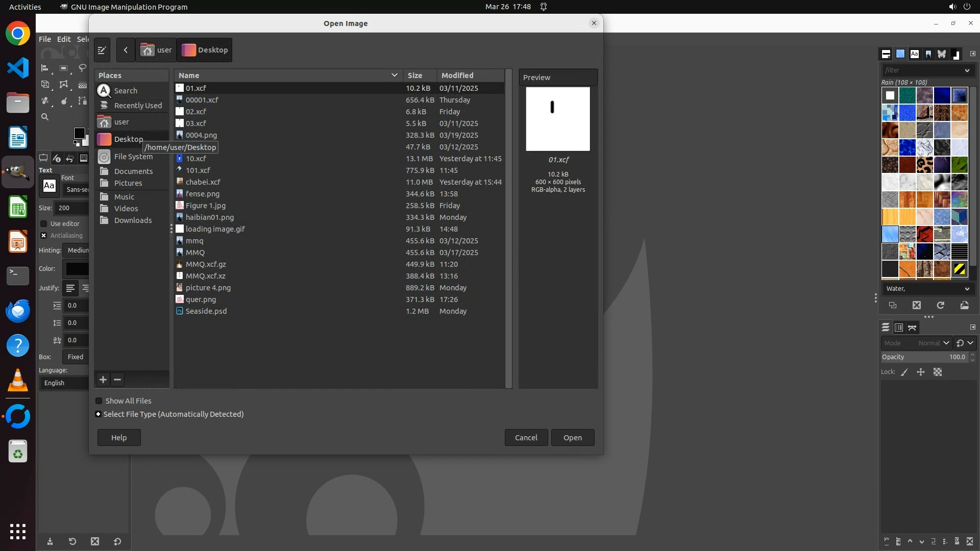This screenshot has width=980, height=551.
Task: Click the back arrow in path bar
Action: [x=126, y=50]
